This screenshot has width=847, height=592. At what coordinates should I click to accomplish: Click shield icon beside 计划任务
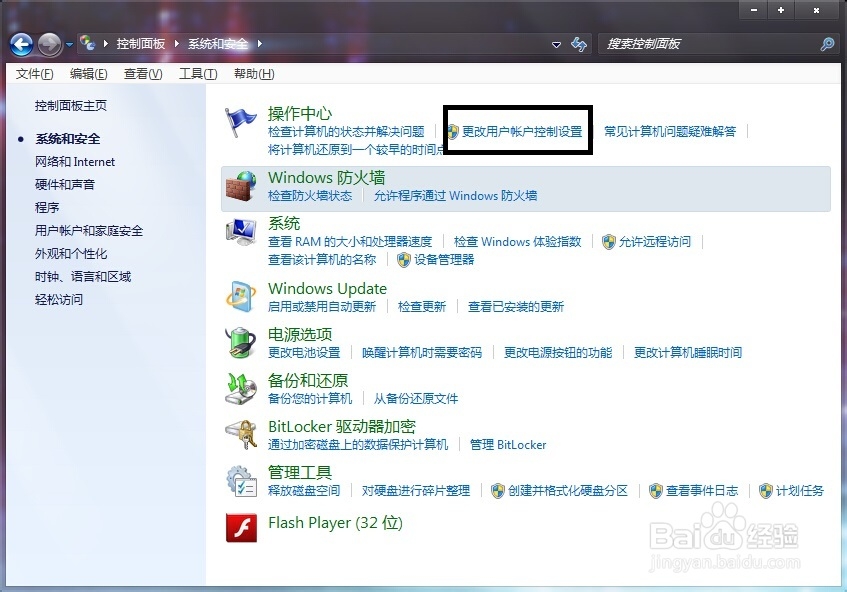[x=765, y=490]
